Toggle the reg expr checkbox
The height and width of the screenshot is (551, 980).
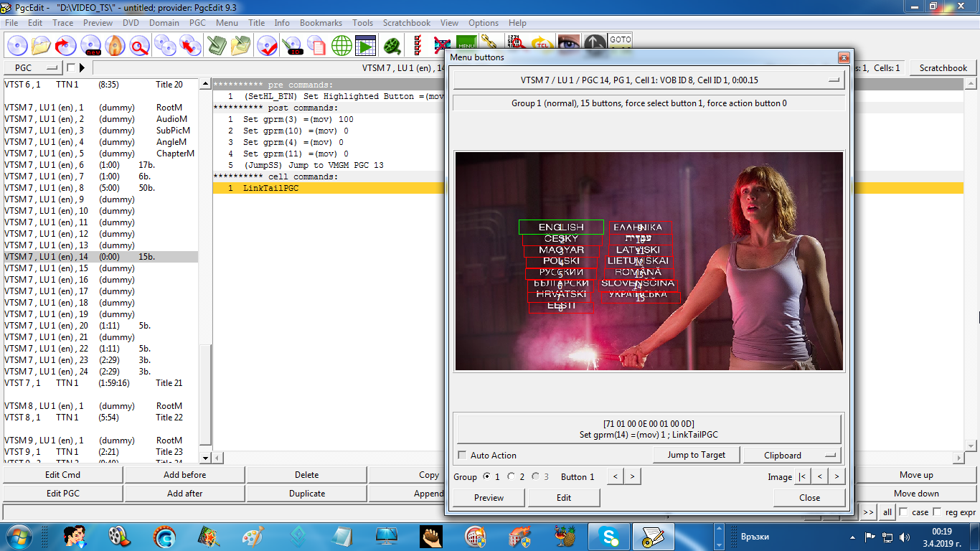pyautogui.click(x=937, y=512)
